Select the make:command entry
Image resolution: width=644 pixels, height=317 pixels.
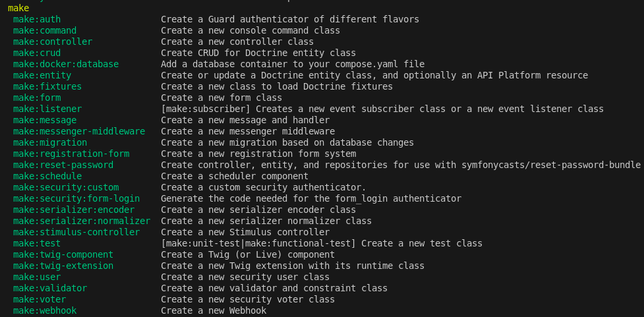pos(44,31)
